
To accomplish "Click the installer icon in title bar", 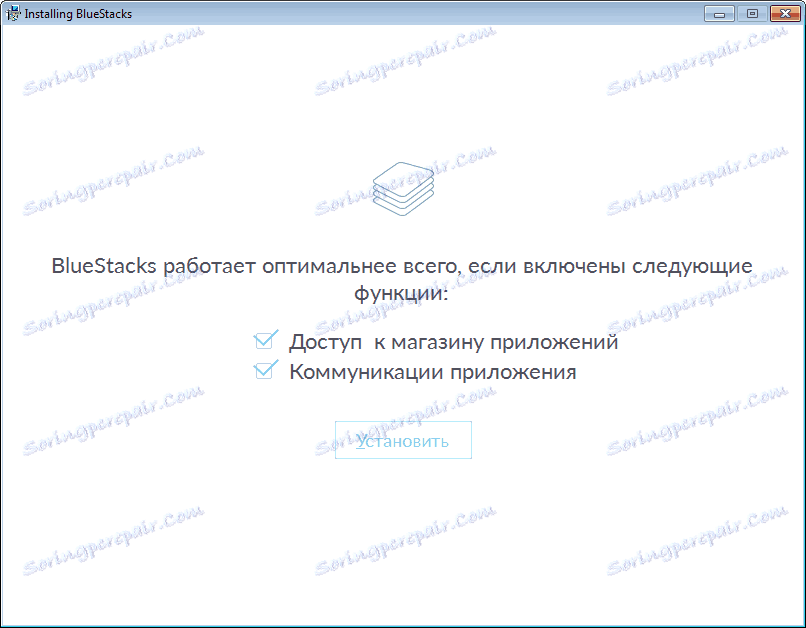I will pos(12,13).
